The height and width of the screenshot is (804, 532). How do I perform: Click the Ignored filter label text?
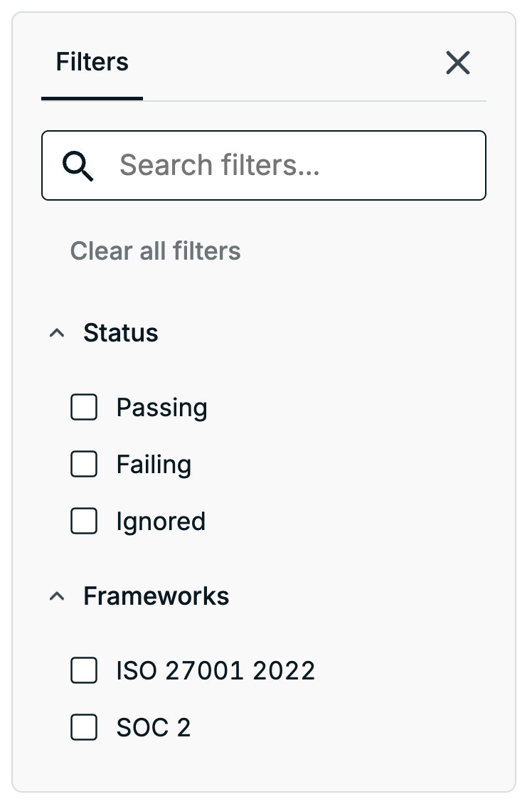[161, 522]
